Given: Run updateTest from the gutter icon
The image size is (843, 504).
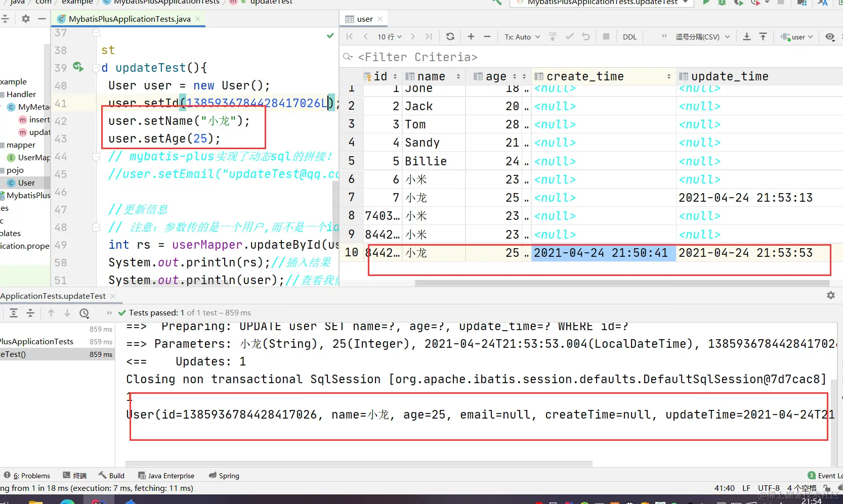Looking at the screenshot, I should pos(78,67).
